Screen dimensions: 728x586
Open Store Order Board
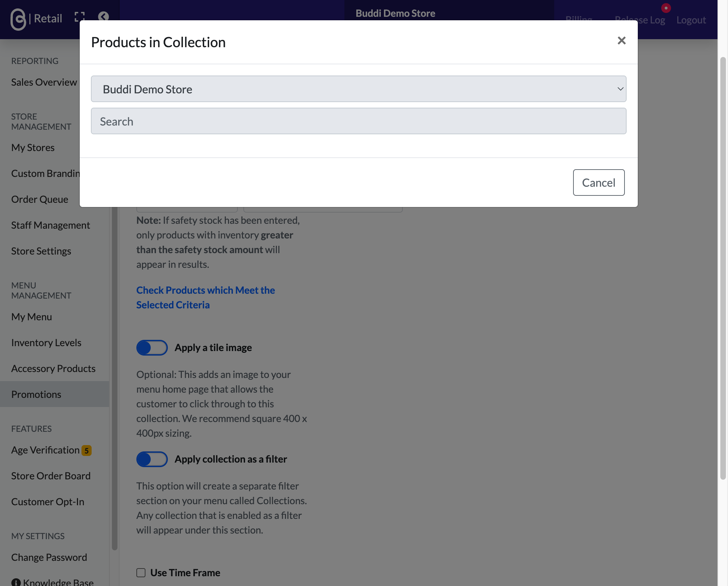tap(51, 476)
